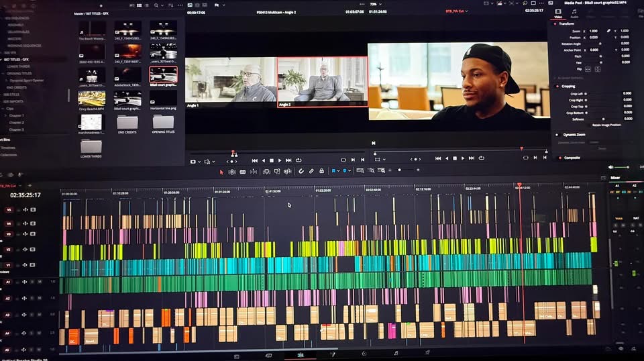Click the Detail Zoom icon
Viewport: 644px width, 361px height.
[x=371, y=170]
